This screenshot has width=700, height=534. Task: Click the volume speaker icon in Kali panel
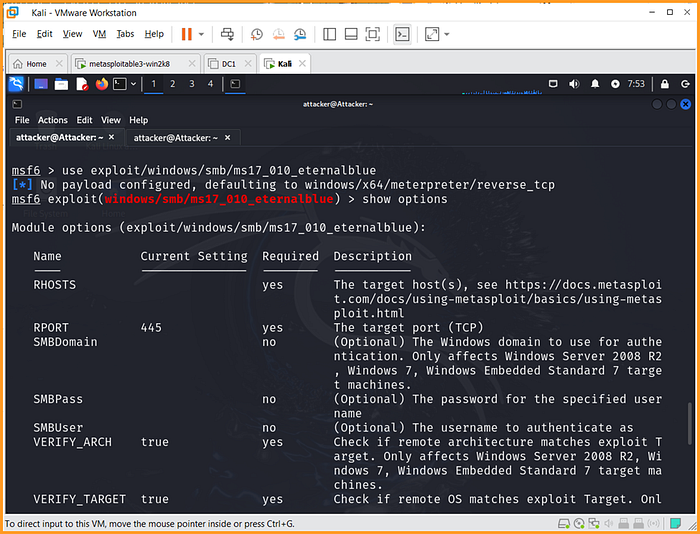pos(574,84)
